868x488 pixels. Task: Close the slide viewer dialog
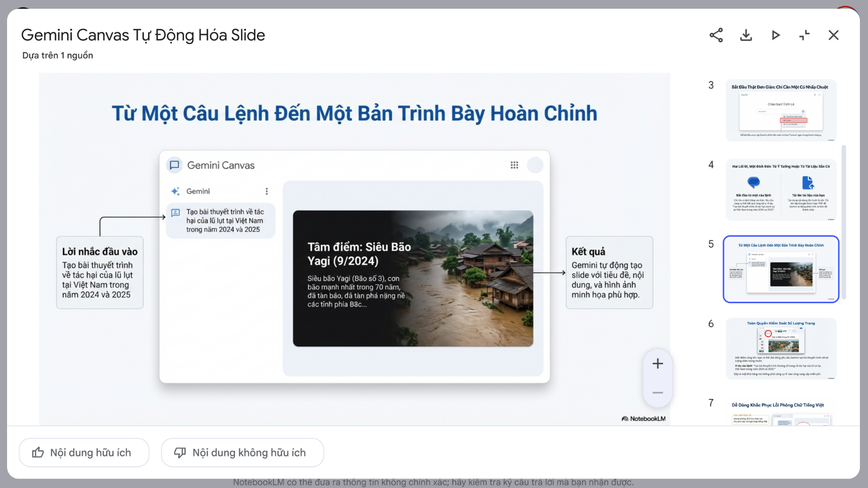[834, 35]
